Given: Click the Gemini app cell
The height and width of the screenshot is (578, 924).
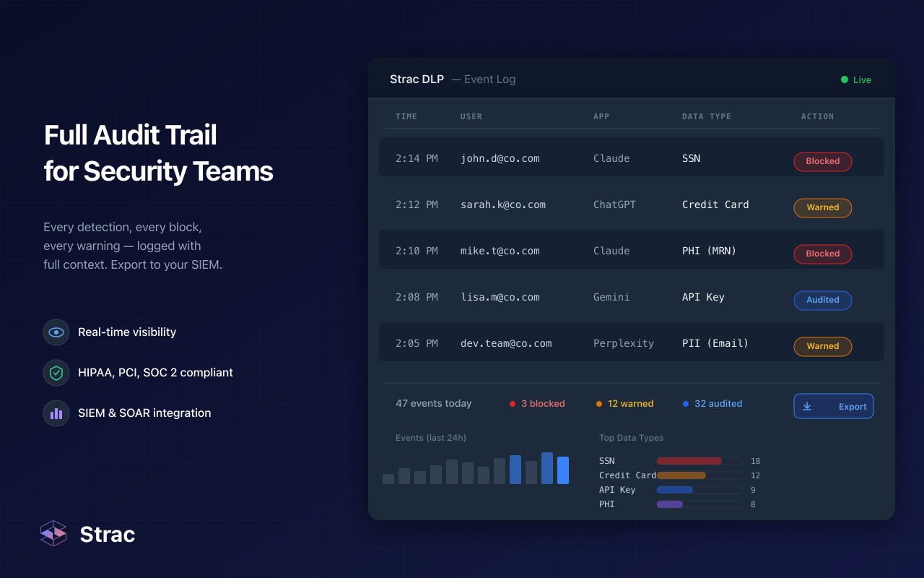Looking at the screenshot, I should tap(611, 297).
